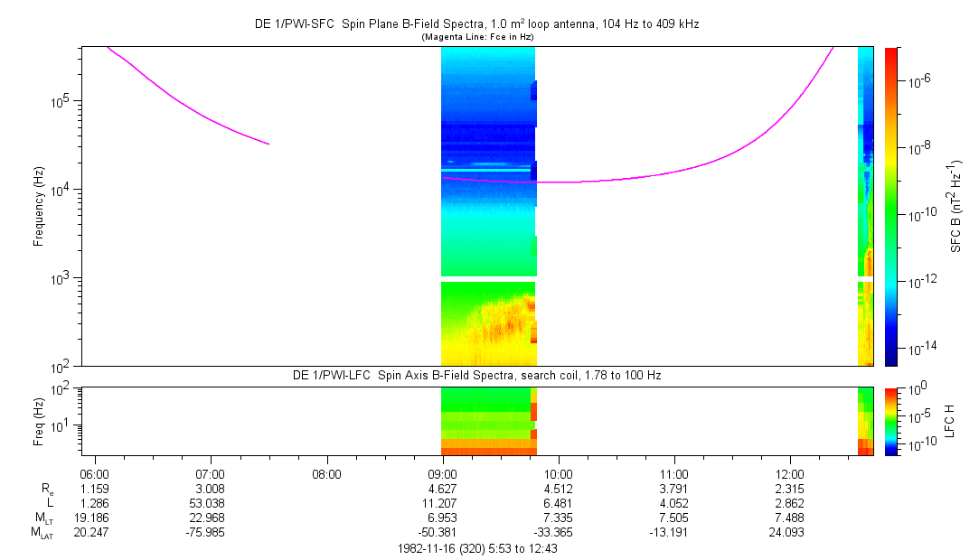Viewport: 979px width, 560px height.
Task: Click the 'LFC H' colorbar label
Action: click(x=950, y=421)
